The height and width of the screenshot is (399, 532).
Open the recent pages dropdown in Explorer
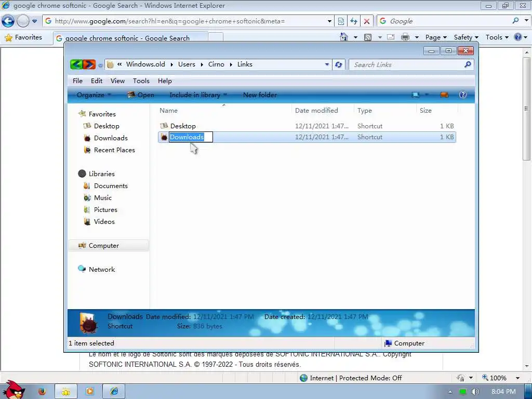(x=100, y=65)
